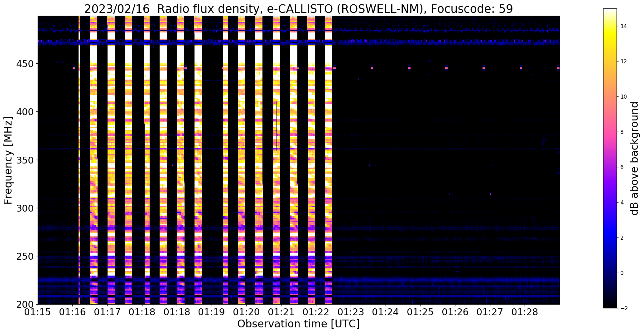The width and height of the screenshot is (644, 333).
Task: Click the 'dB above background' colorbar label
Action: coord(634,158)
